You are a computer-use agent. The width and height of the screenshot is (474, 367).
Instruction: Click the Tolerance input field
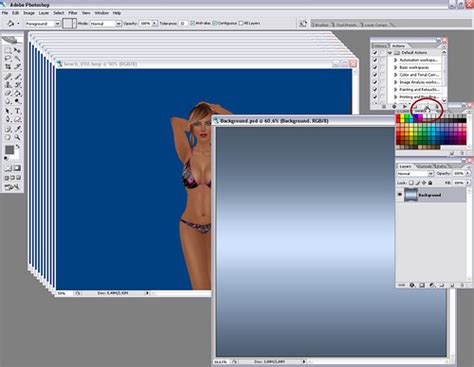tap(183, 24)
